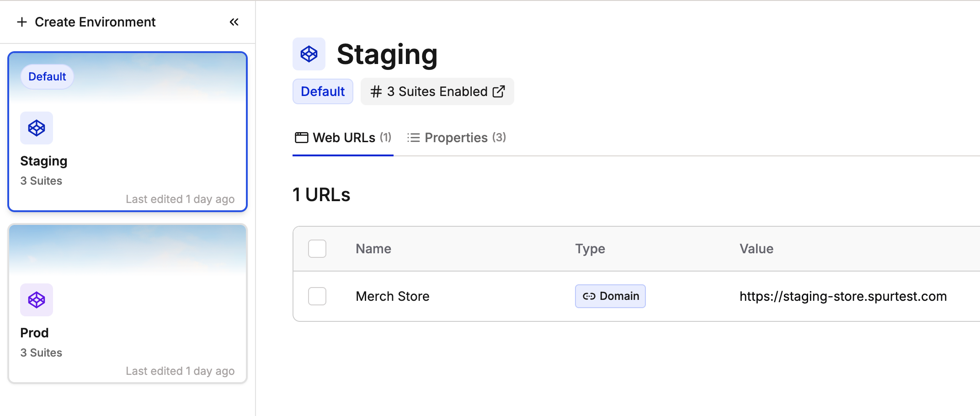Click the Merch Store name cell
This screenshot has height=416, width=980.
click(x=393, y=296)
